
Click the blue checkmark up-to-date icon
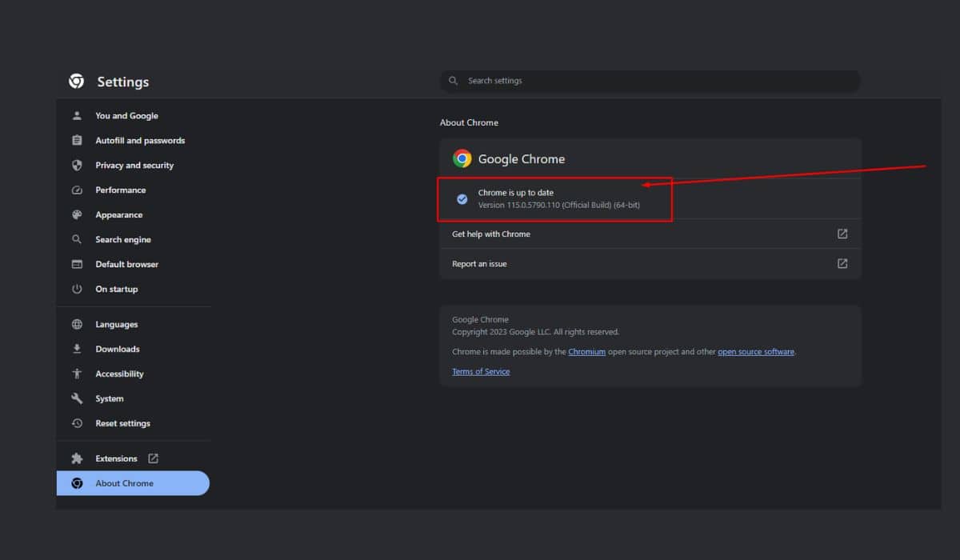(462, 199)
